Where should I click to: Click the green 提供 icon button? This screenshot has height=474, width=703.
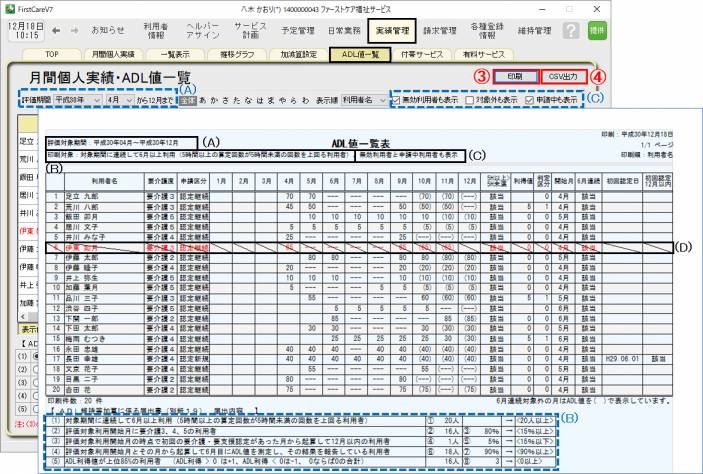pos(682,31)
